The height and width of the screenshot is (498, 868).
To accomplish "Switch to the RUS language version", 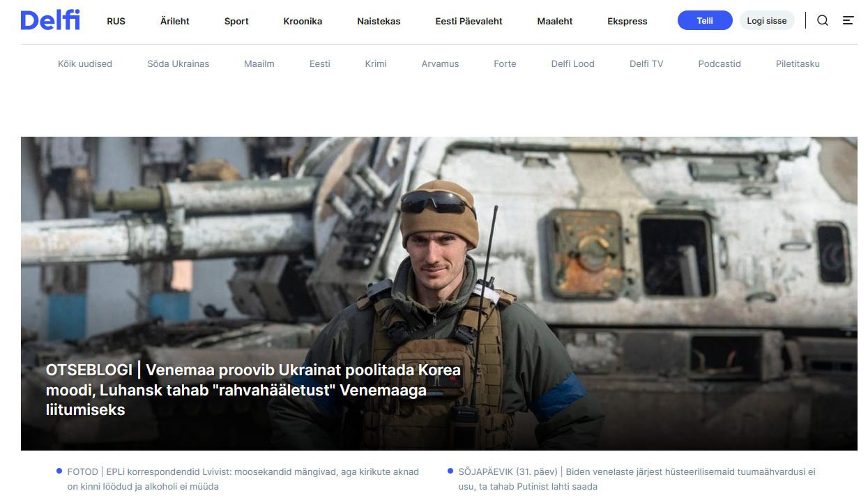I will 116,22.
